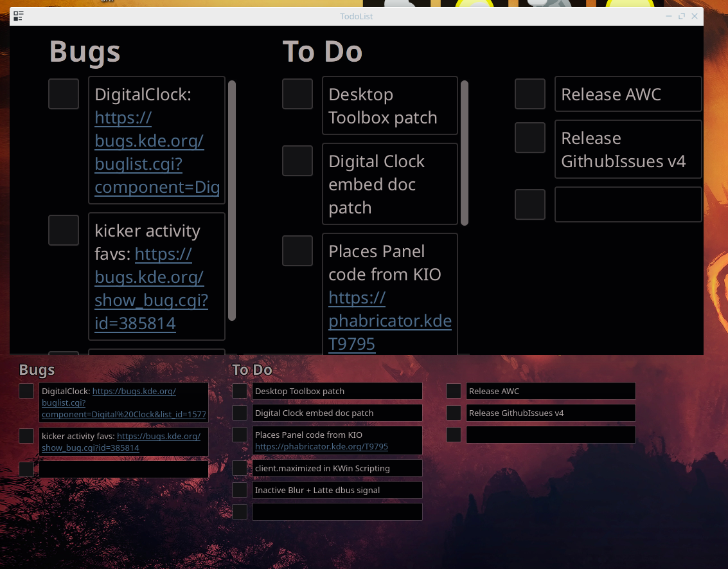Edit Digital Clock embed doc patch item in widget
The image size is (728, 569).
(x=337, y=413)
